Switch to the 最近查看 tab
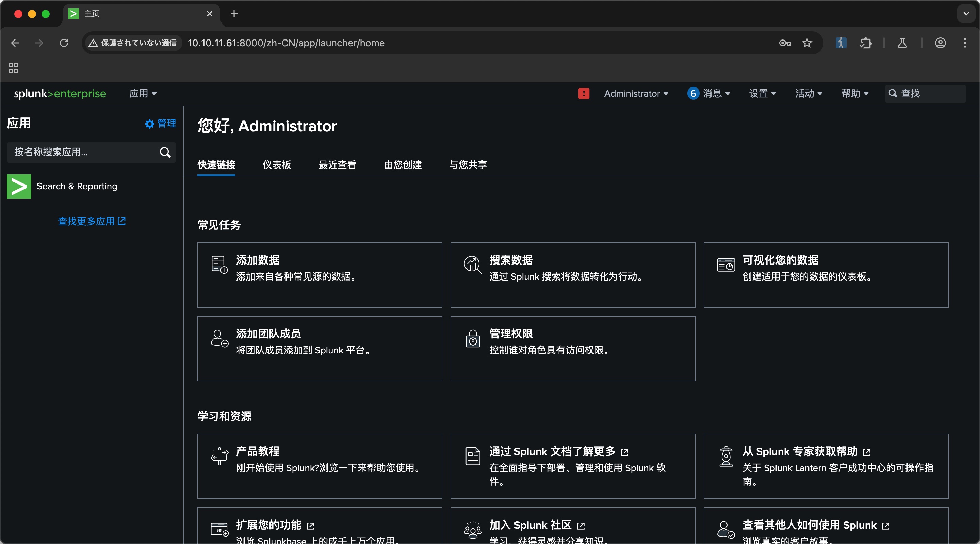980x544 pixels. 337,164
